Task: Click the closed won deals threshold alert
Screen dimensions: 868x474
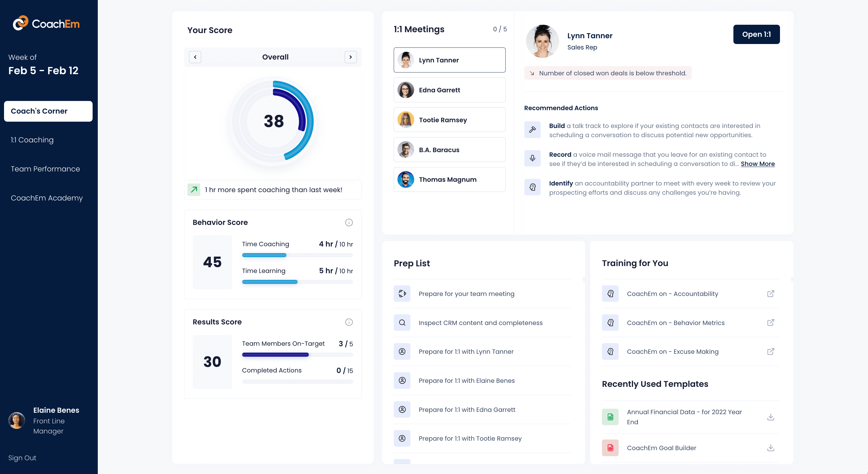Action: (x=608, y=73)
